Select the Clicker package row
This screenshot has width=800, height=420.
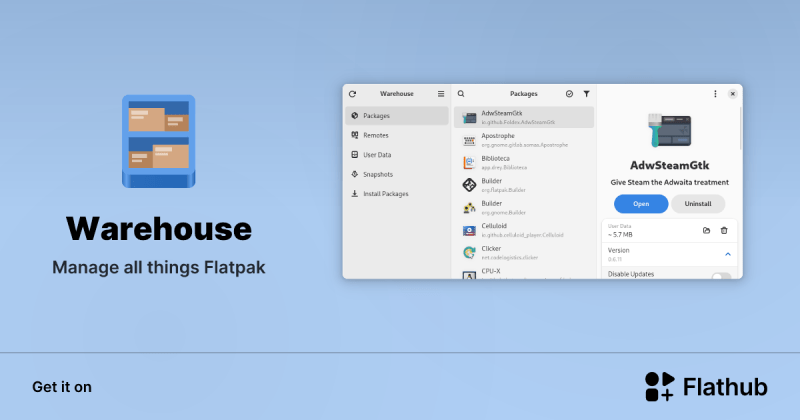pyautogui.click(x=524, y=253)
